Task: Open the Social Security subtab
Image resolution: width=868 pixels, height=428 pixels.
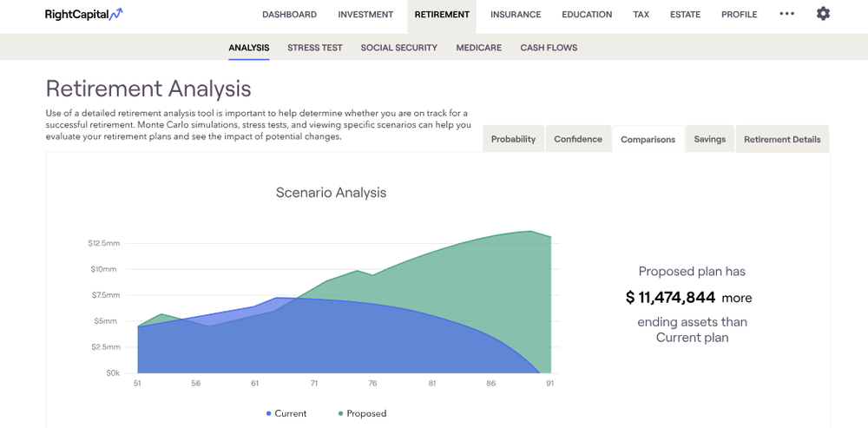Action: [x=399, y=48]
